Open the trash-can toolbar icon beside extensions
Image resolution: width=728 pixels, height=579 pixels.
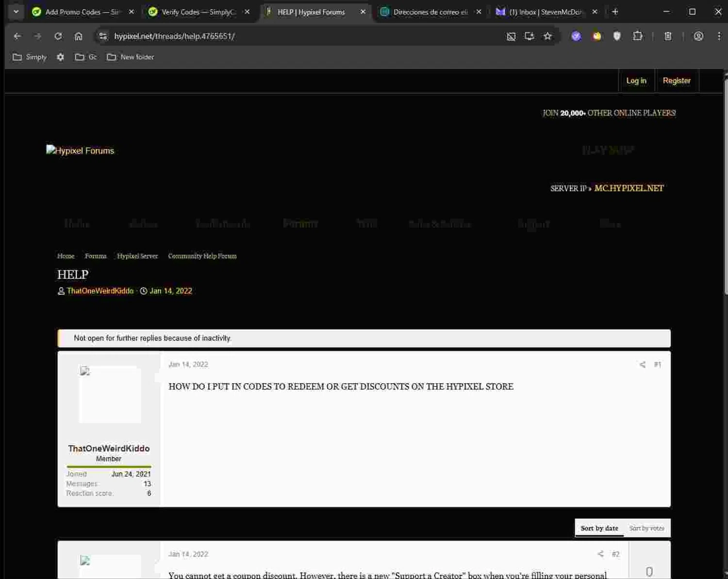[x=668, y=36]
